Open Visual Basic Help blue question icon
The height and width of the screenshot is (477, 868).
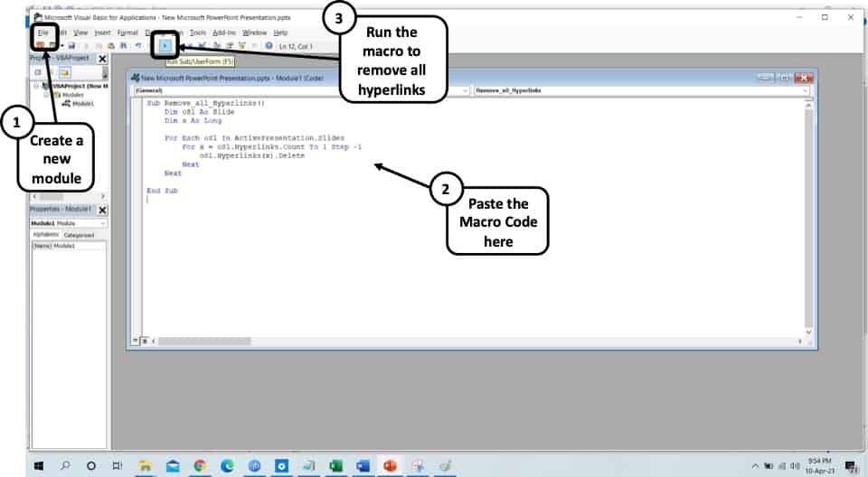pos(269,46)
